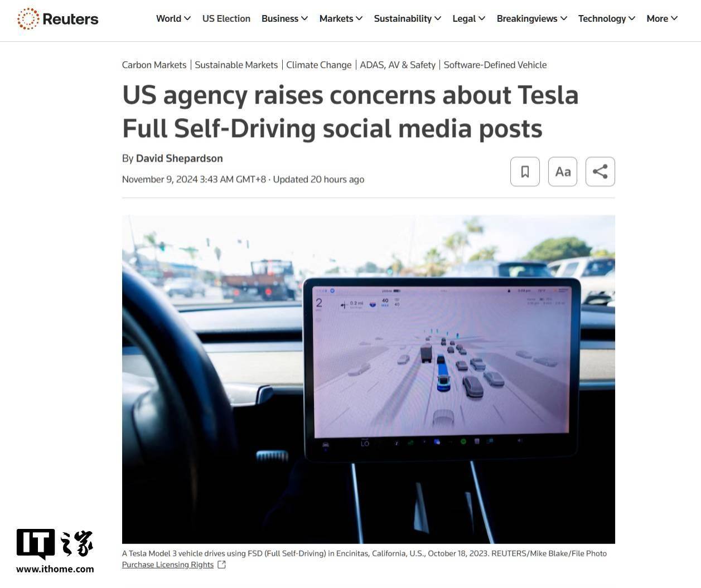The width and height of the screenshot is (701, 588).
Task: Expand the Sustainability menu
Action: 408,18
